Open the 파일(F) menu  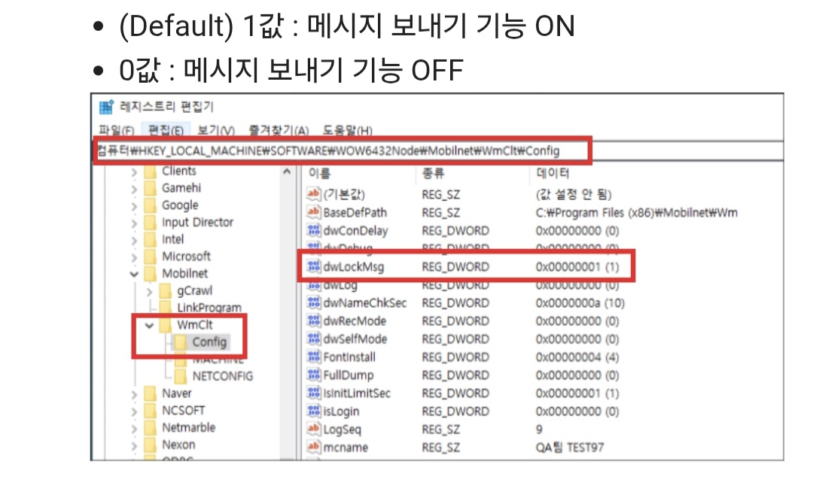[117, 130]
